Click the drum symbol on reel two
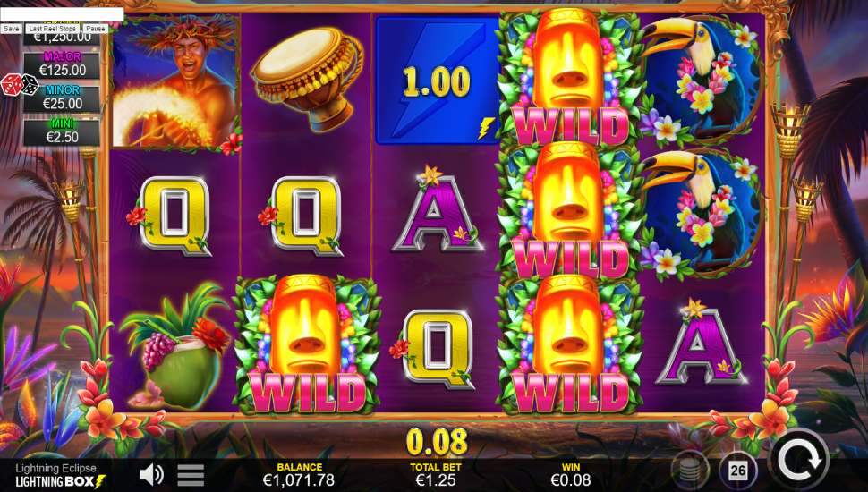 point(307,78)
